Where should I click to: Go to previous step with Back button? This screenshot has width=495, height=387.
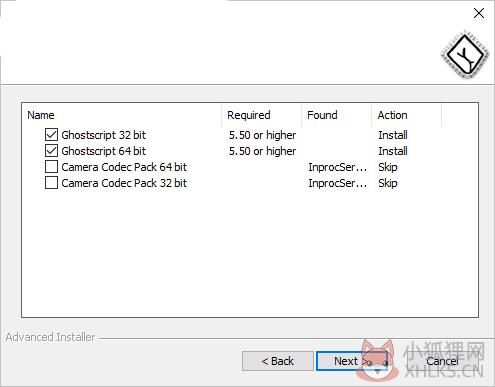(x=278, y=361)
